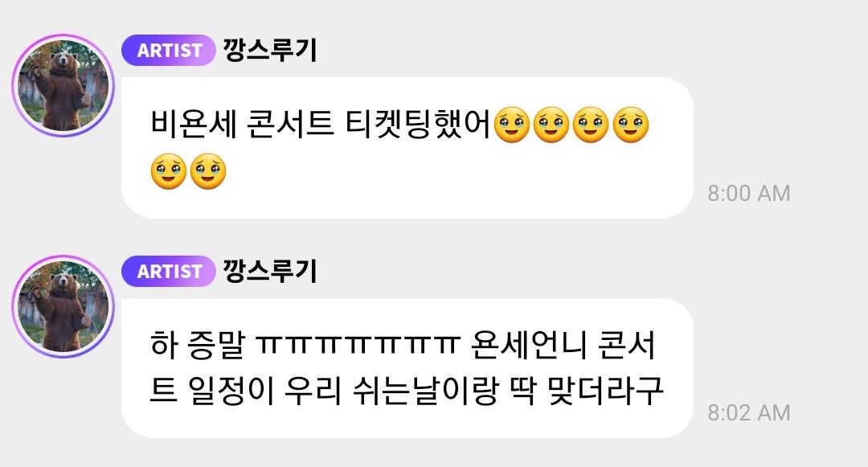868x467 pixels.
Task: Click ARTIST badge above the 8:02 AM message
Action: tap(168, 271)
